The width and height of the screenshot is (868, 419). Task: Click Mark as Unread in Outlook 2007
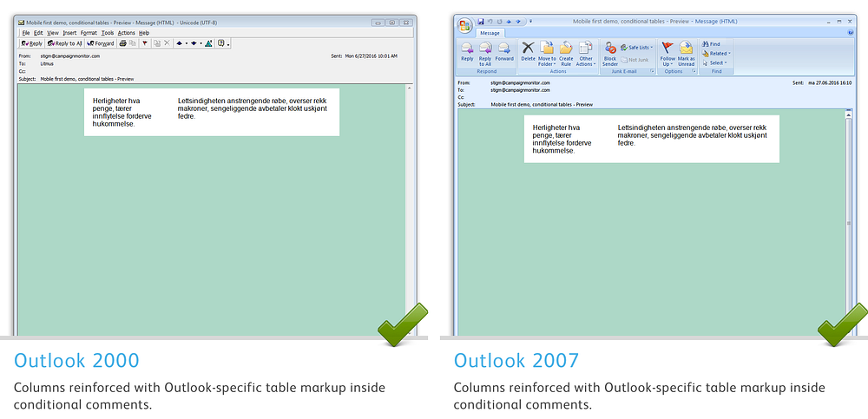[x=687, y=54]
